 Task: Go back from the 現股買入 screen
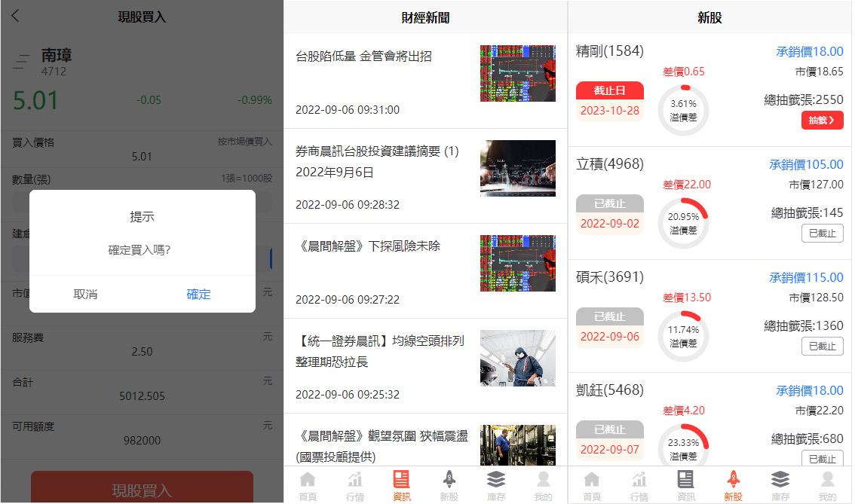coord(15,16)
